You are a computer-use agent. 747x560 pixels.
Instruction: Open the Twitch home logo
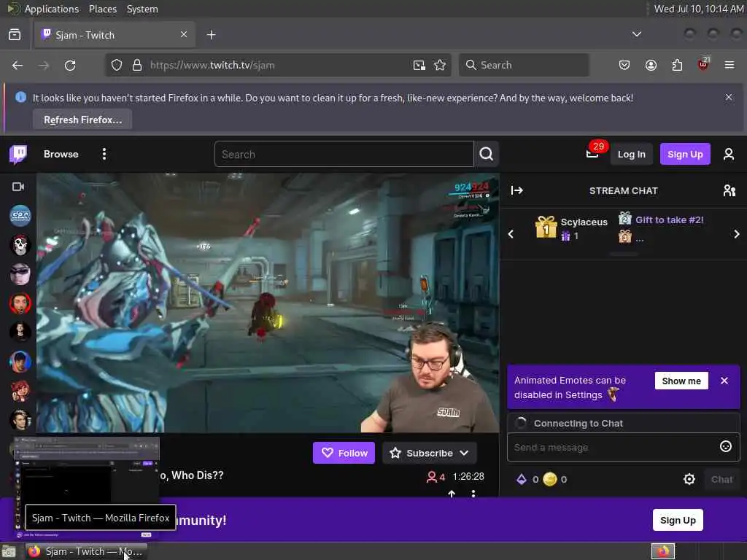(x=18, y=155)
